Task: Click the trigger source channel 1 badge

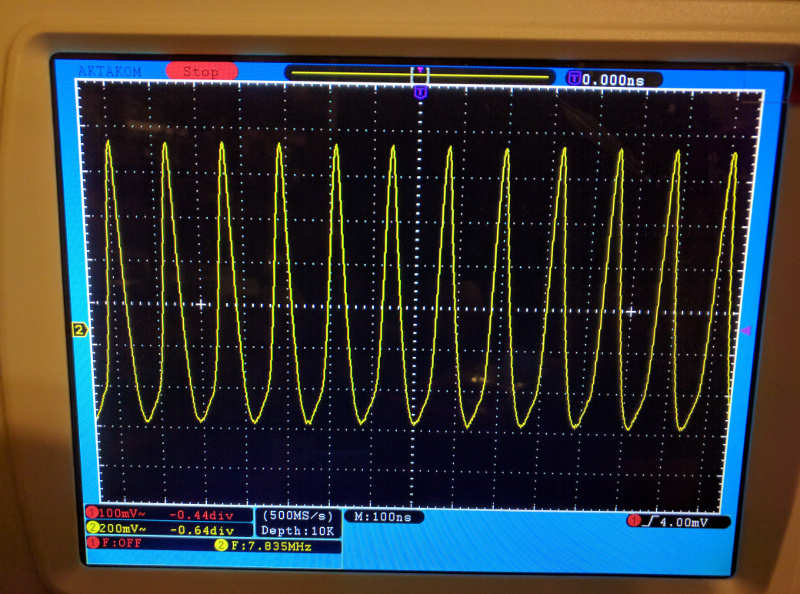Action: point(634,520)
